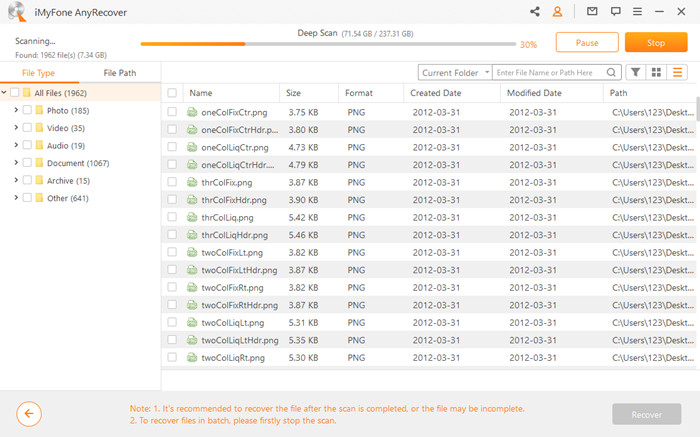Expand the Document category arrow

click(x=16, y=162)
